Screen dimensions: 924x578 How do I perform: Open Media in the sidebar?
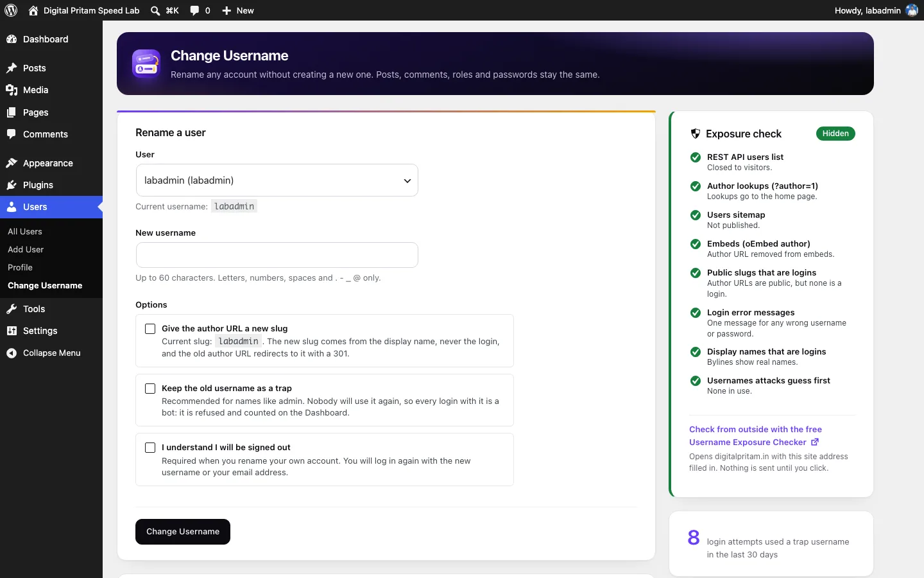click(x=51, y=90)
